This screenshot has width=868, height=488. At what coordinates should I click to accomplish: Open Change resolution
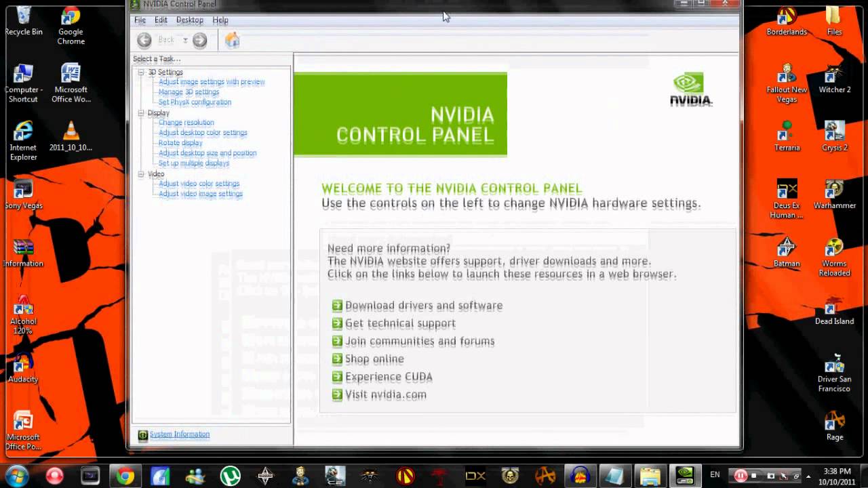tap(186, 123)
